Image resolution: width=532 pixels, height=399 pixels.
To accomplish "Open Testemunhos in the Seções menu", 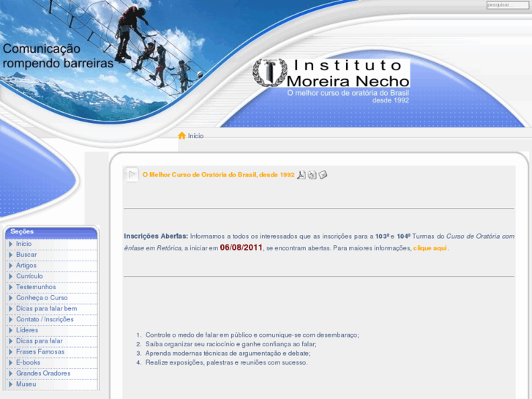I will (36, 287).
